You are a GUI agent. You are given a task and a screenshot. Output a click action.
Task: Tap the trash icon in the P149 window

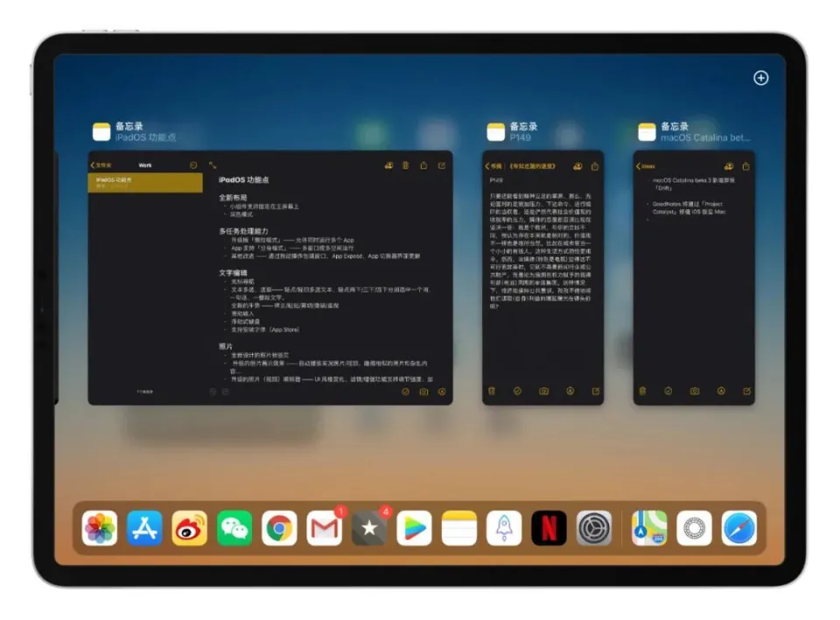492,391
